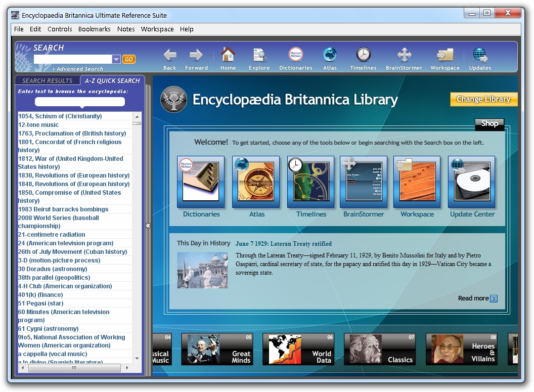Open the File menu
This screenshot has height=392, width=534.
(x=19, y=29)
